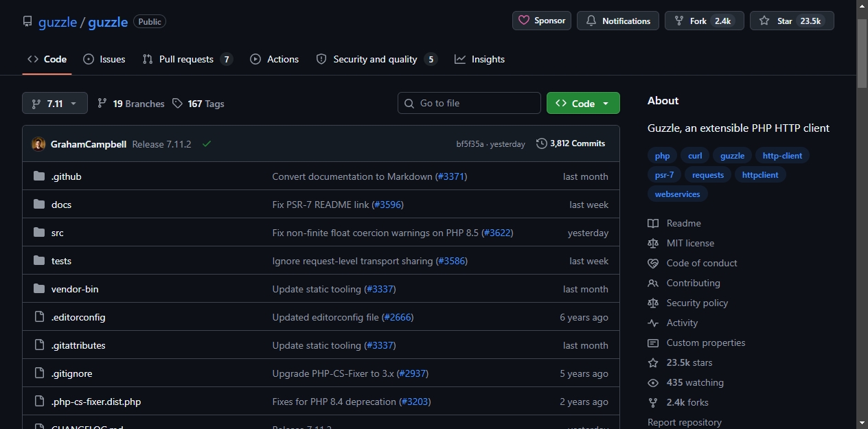Click the docs folder icon

coord(39,205)
